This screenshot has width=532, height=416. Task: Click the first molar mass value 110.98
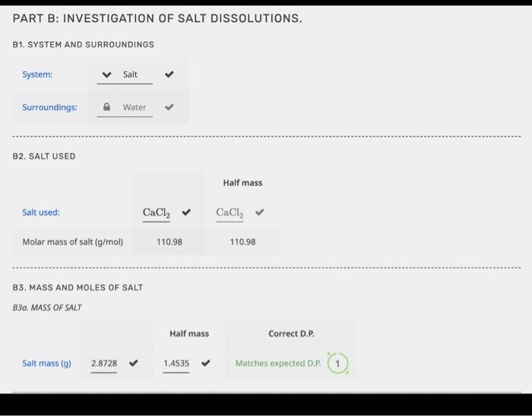pyautogui.click(x=169, y=242)
